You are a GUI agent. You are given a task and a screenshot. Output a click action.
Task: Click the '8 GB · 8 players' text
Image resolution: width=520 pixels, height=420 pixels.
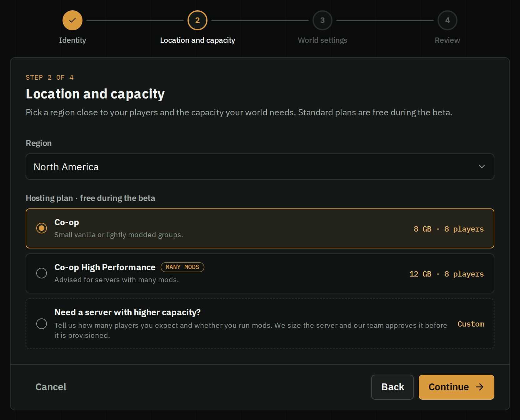pyautogui.click(x=449, y=229)
